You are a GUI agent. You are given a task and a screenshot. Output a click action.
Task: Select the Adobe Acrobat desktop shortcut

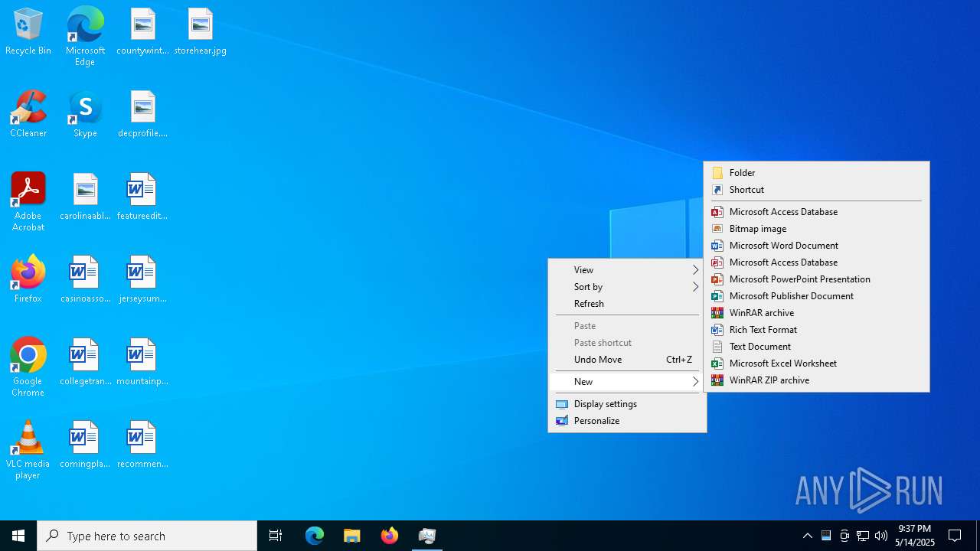(28, 202)
